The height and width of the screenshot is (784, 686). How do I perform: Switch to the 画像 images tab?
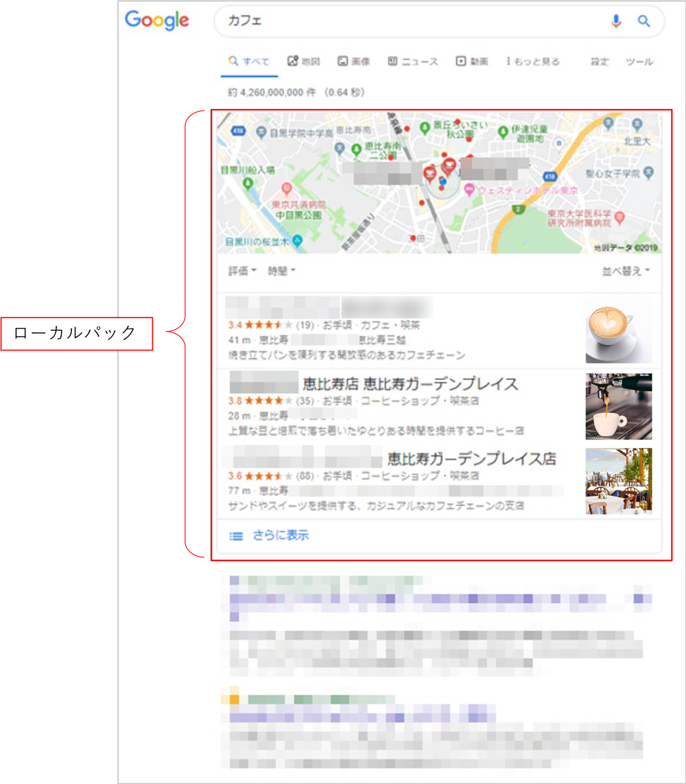(353, 62)
